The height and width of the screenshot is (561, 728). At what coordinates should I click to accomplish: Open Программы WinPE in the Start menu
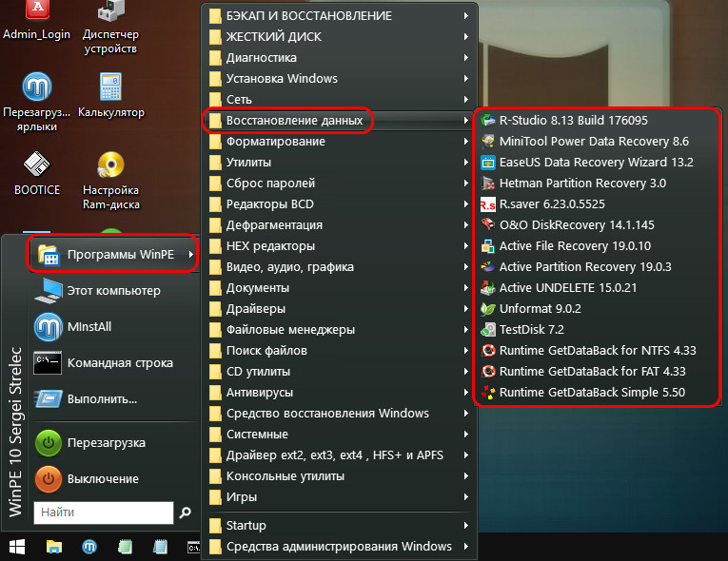pyautogui.click(x=114, y=254)
